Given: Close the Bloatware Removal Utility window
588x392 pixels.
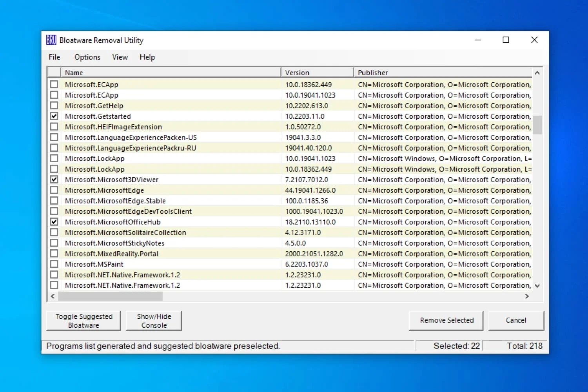Looking at the screenshot, I should coord(534,40).
